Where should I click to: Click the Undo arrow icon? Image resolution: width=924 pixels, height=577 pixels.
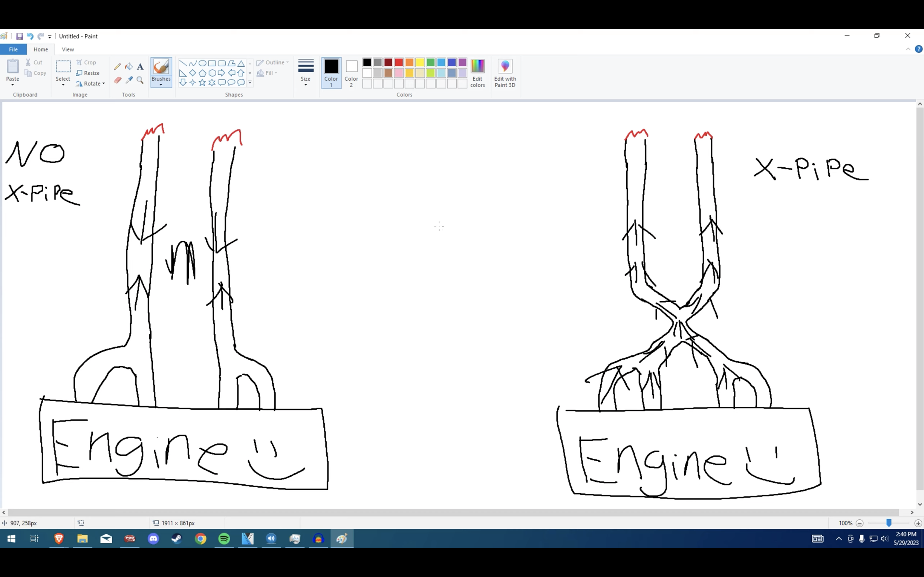30,36
